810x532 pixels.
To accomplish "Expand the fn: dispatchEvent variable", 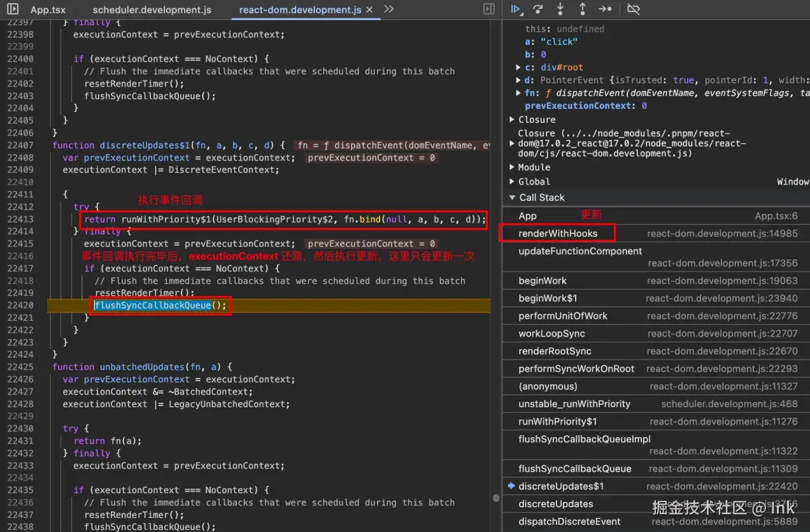I will tap(518, 93).
